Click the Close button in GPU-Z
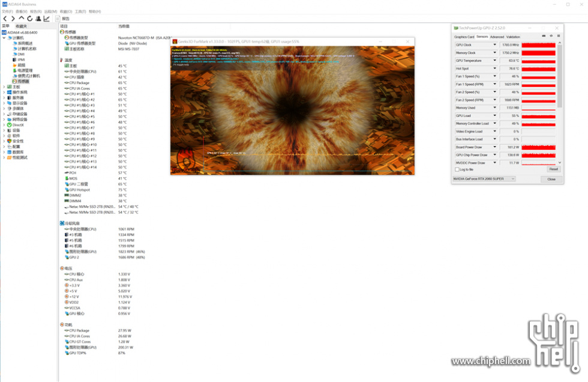This screenshot has width=588, height=382. (551, 179)
